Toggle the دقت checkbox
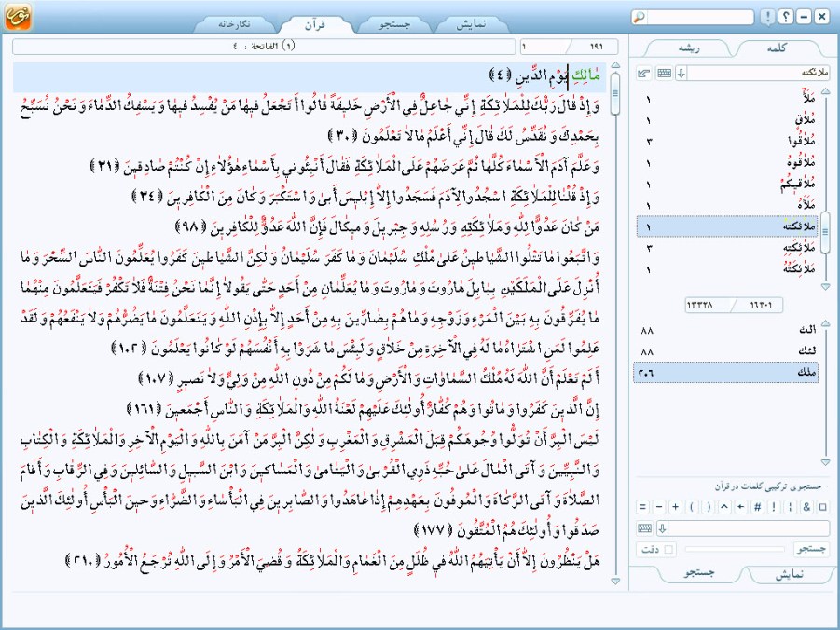Viewport: 840px width, 630px height. pos(668,549)
